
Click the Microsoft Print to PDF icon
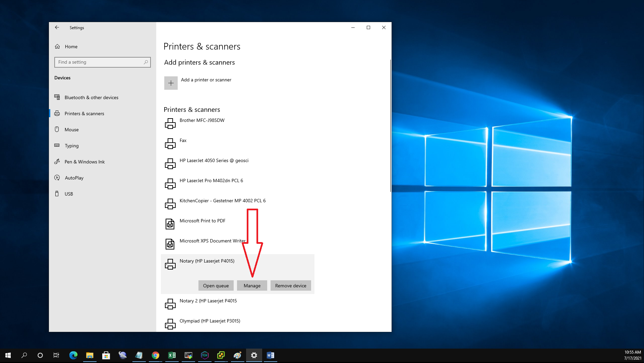click(170, 224)
